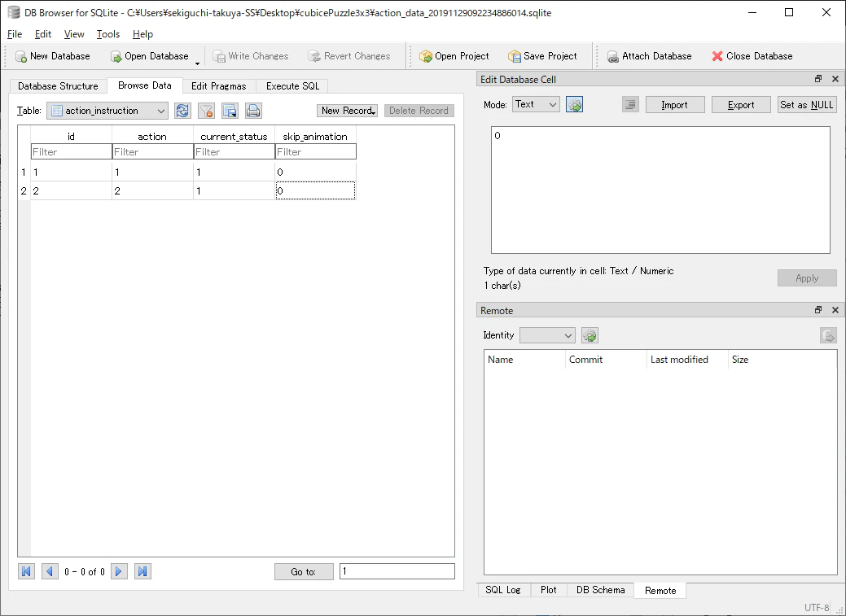Viewport: 846px width, 616px height.
Task: Clear all filters using the filter icon
Action: (x=206, y=111)
